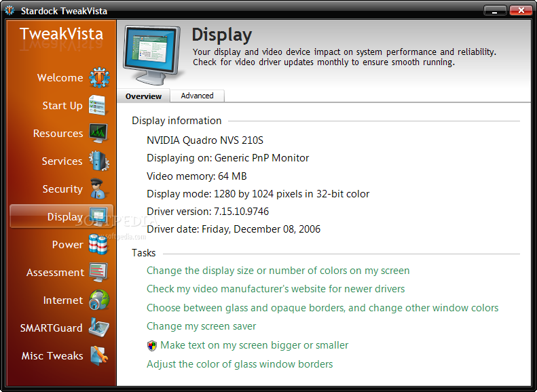Click the Driver version 7.15.10.9746 line
This screenshot has height=392, width=537.
(208, 212)
